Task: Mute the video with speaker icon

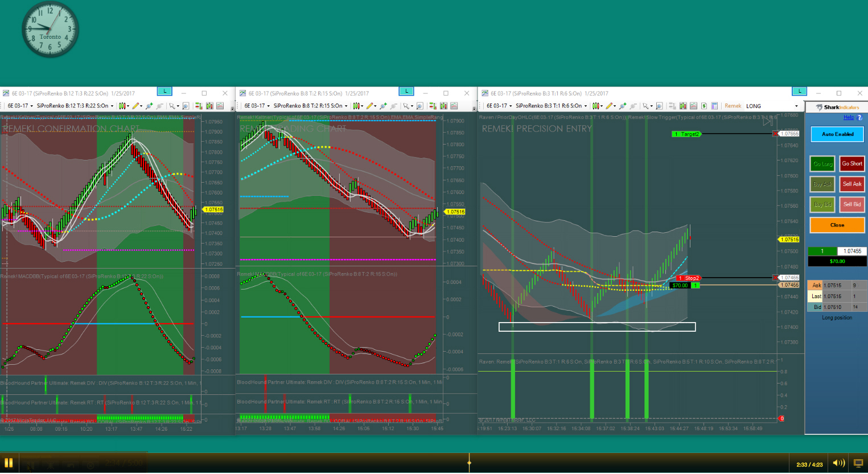Action: (838, 463)
